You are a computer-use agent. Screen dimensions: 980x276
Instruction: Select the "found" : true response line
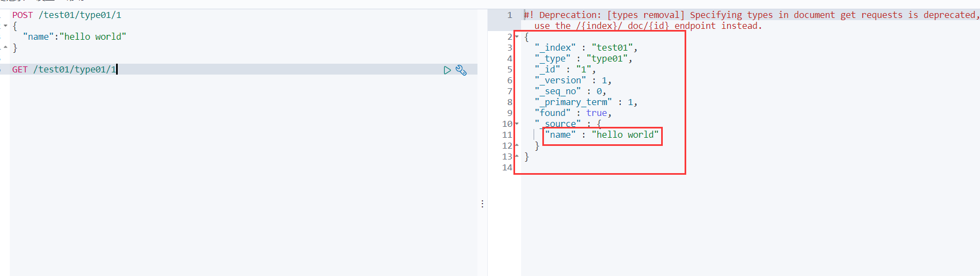point(573,113)
